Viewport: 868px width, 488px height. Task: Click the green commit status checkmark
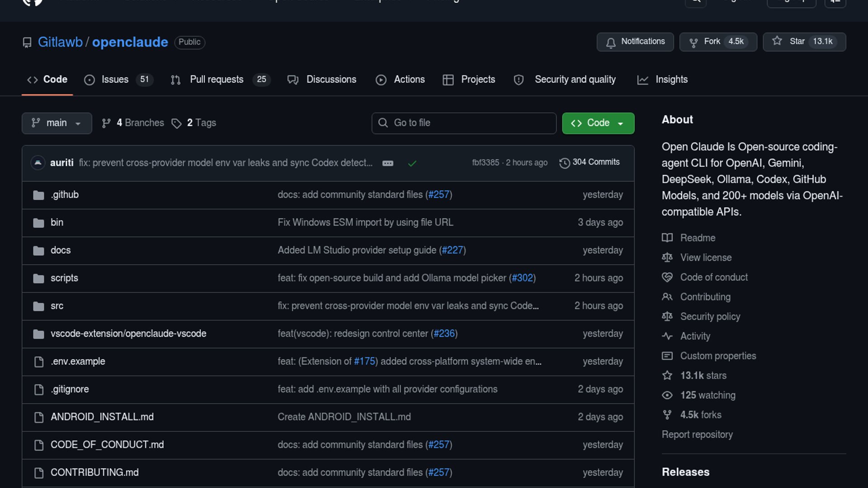coord(412,163)
